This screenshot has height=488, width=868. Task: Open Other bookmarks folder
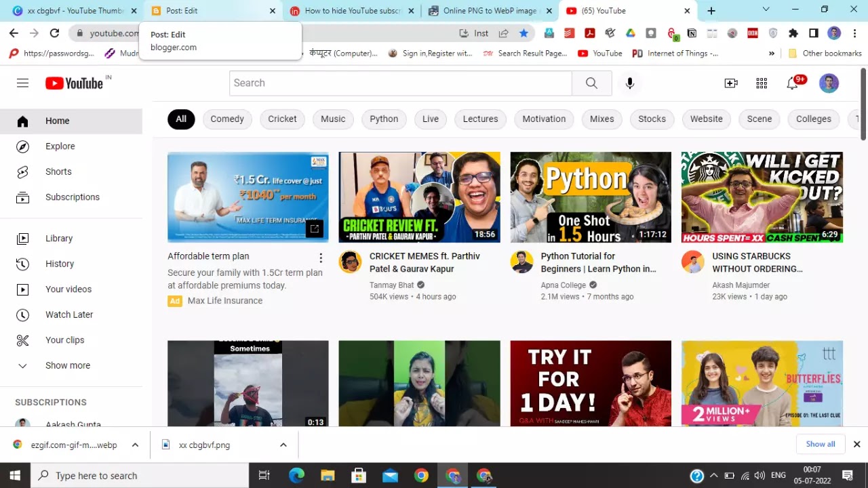point(825,53)
